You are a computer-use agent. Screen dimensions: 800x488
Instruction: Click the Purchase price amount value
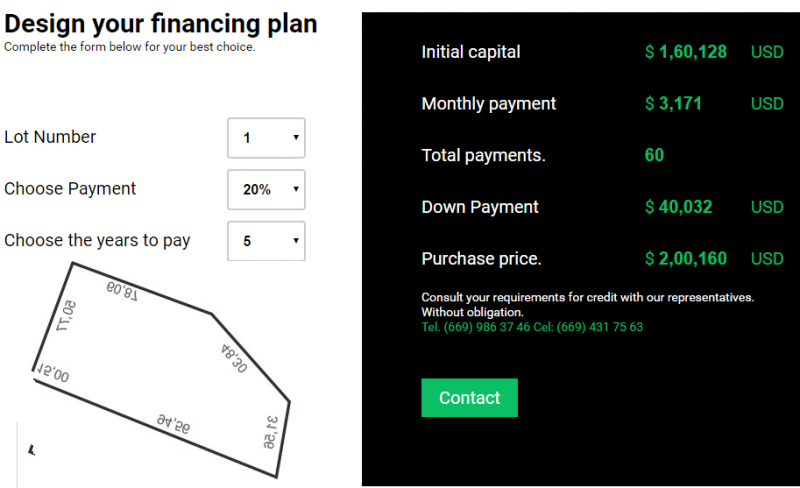point(686,259)
